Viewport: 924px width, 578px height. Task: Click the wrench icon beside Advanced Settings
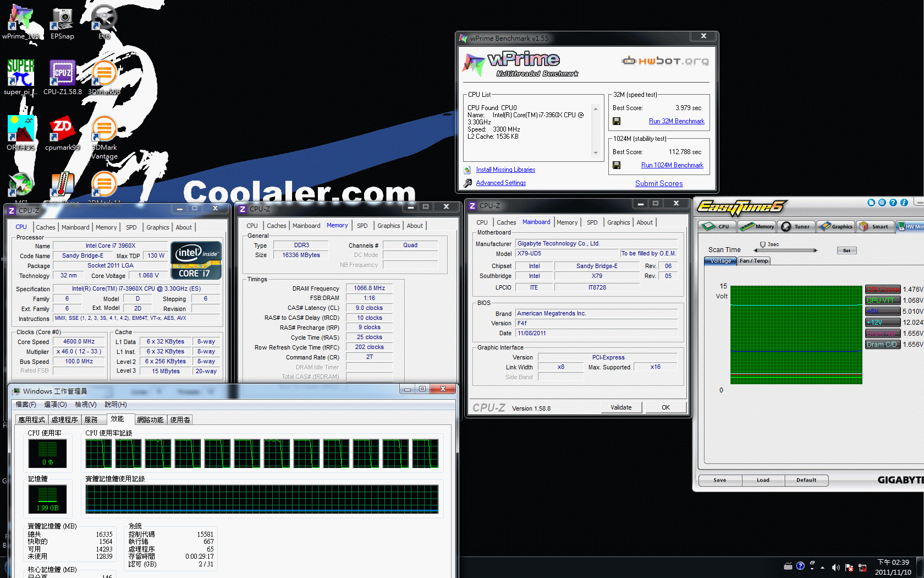(x=468, y=183)
